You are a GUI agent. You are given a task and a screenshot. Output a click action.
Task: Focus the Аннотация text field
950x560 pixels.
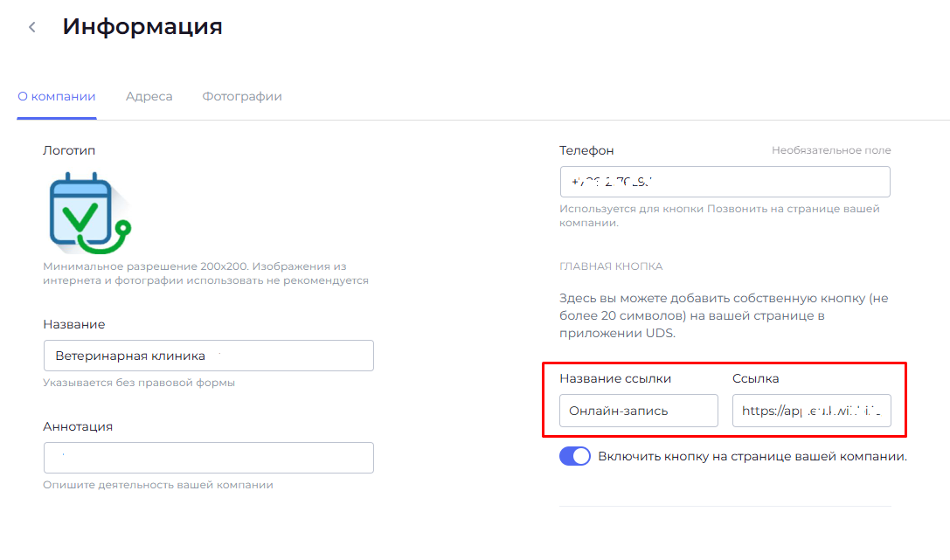208,458
